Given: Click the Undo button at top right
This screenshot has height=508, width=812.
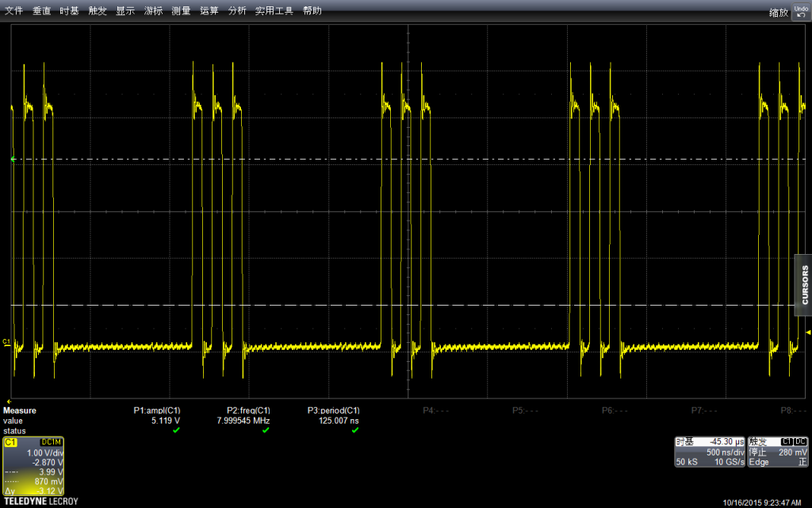Looking at the screenshot, I should (x=801, y=12).
